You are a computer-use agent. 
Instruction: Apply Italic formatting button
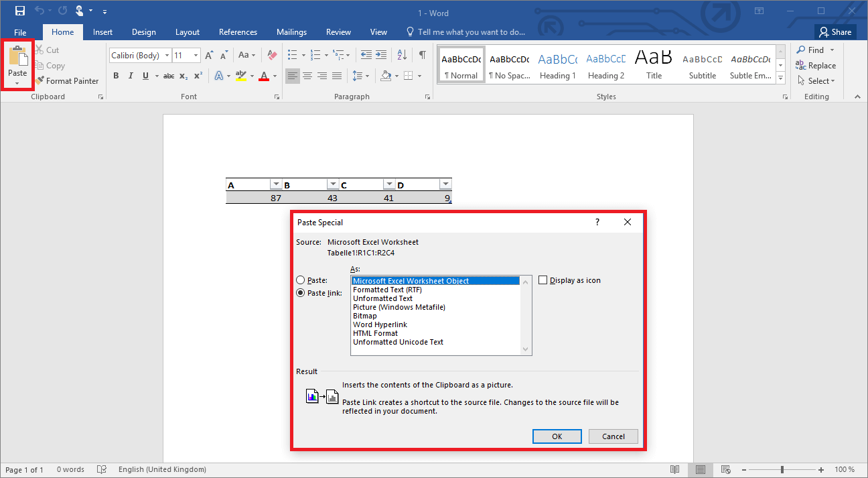[131, 76]
